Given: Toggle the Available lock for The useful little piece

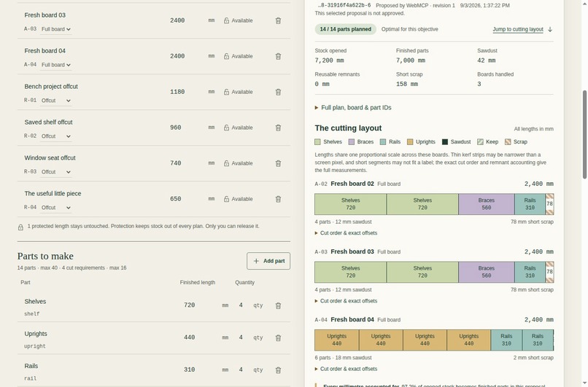Looking at the screenshot, I should 238,199.
